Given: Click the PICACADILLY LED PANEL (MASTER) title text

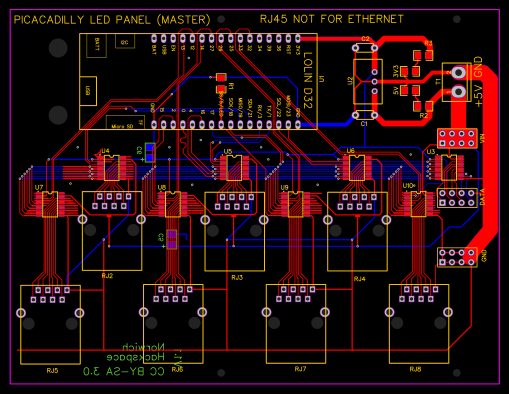Looking at the screenshot, I should click(112, 20).
